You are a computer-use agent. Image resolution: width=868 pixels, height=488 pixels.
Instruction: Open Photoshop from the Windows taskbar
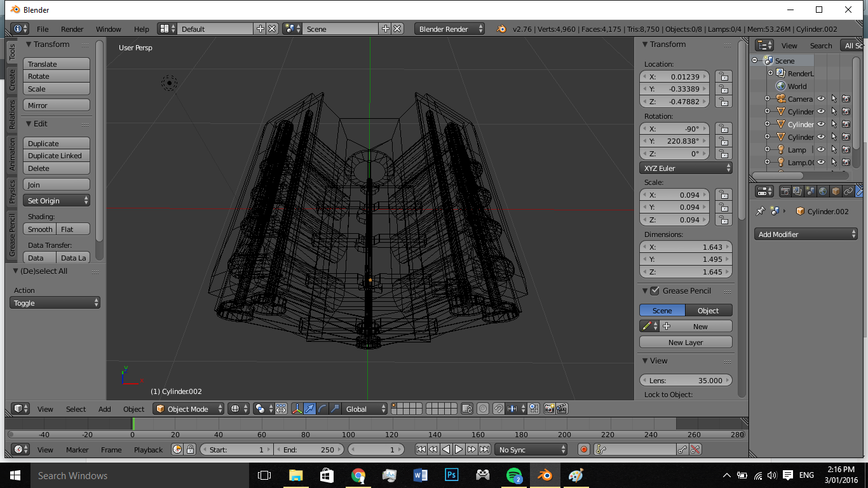click(452, 475)
